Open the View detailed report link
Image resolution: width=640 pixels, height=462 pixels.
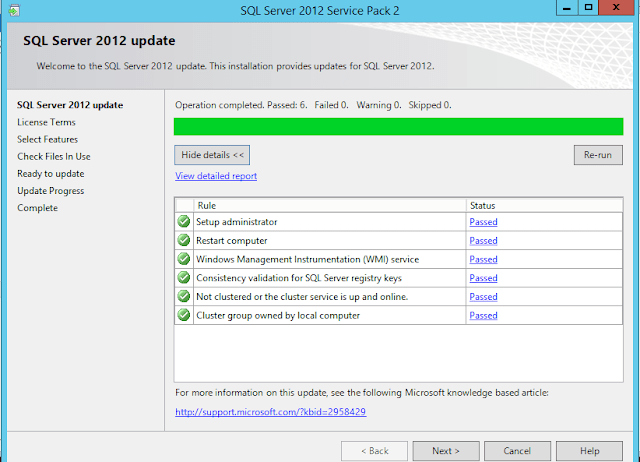click(x=216, y=176)
